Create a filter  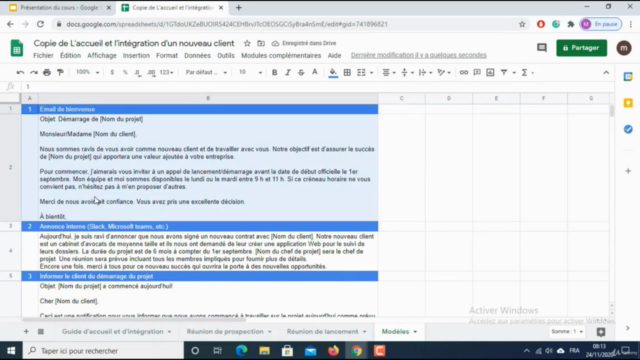click(504, 73)
